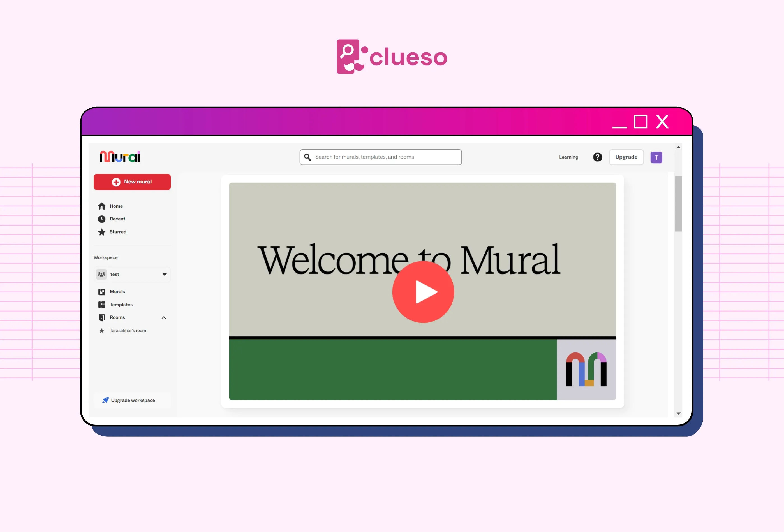Click the scroll down arrow
This screenshot has height=532, width=784.
(x=678, y=414)
